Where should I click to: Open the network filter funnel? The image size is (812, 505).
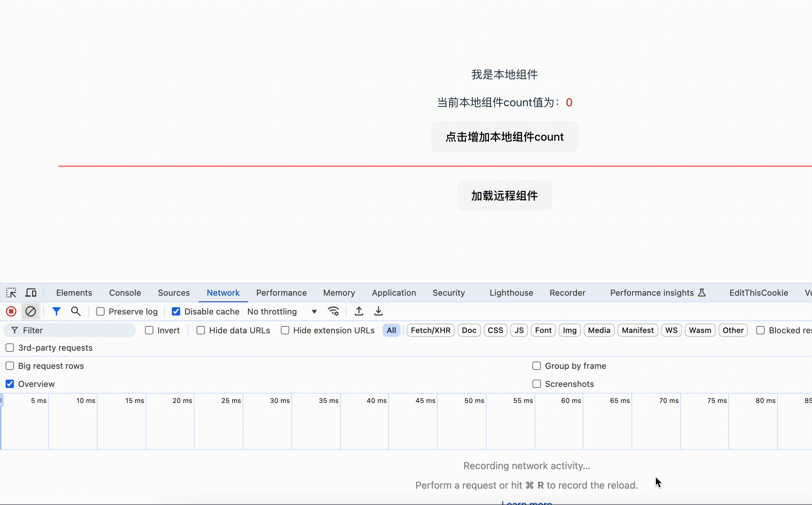56,311
